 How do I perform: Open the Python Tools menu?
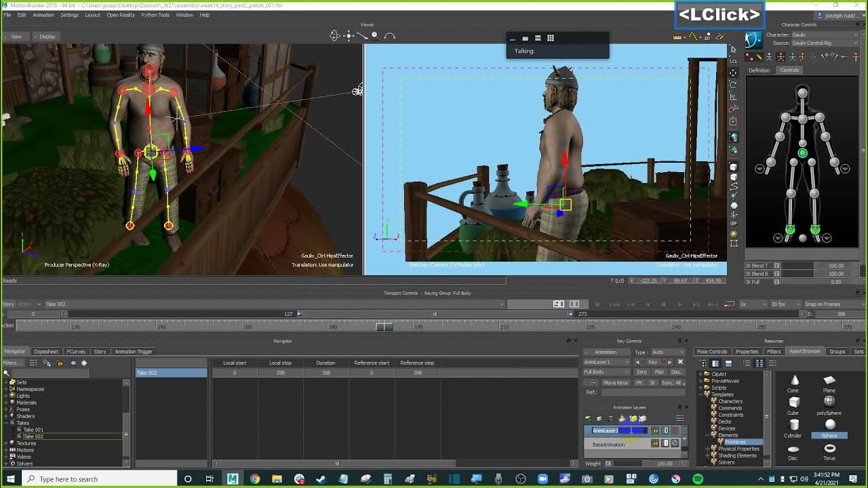tap(155, 15)
